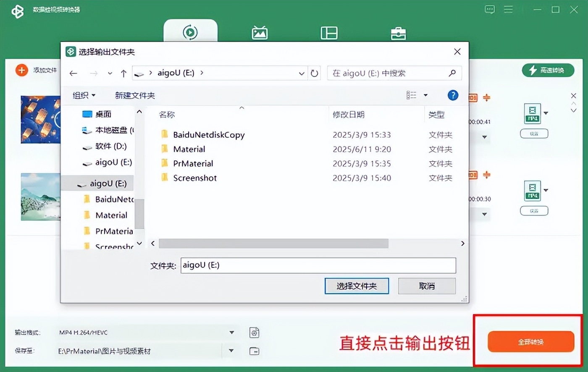The width and height of the screenshot is (588, 372).
Task: Refresh the folder list in the dialog
Action: click(315, 73)
